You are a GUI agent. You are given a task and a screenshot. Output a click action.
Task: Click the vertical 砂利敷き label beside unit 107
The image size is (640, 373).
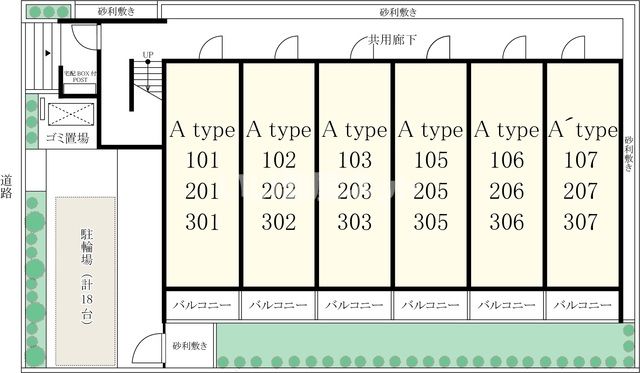[629, 154]
